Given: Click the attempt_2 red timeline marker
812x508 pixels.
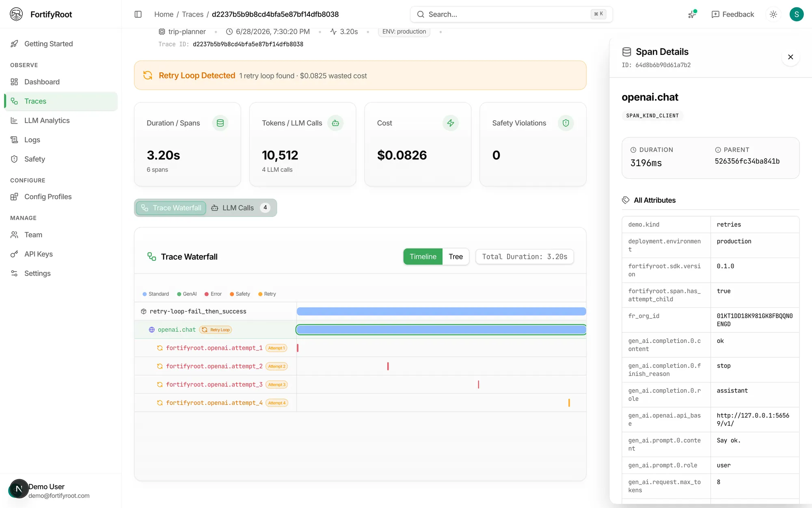Looking at the screenshot, I should pos(388,366).
